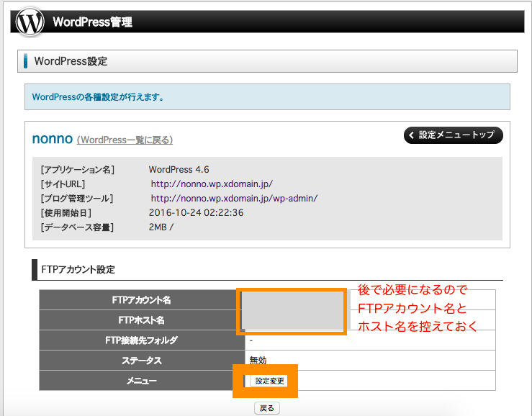
Task: Select the WordPressの各種設定が行えます notice text
Action: (x=99, y=97)
